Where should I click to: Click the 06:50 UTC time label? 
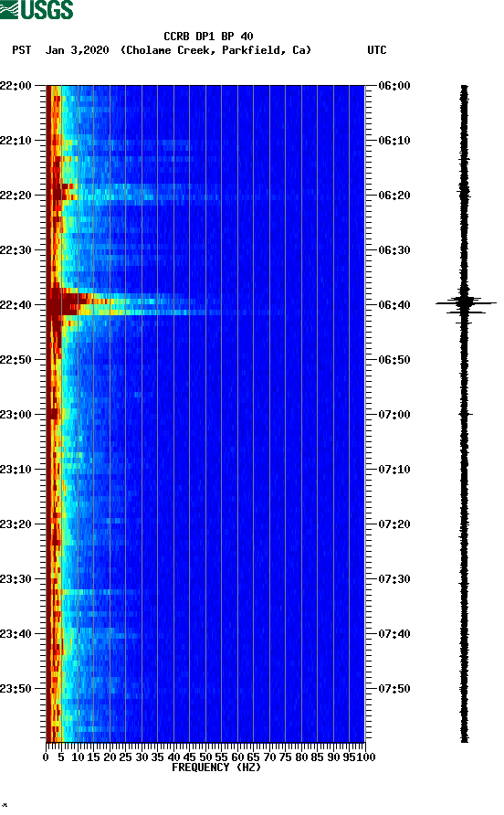click(x=394, y=360)
